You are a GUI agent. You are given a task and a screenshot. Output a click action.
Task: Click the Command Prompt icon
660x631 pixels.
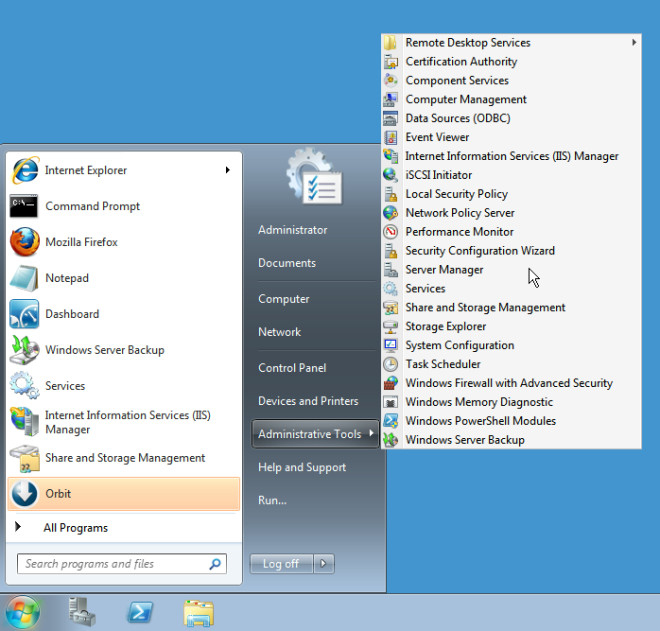click(24, 206)
